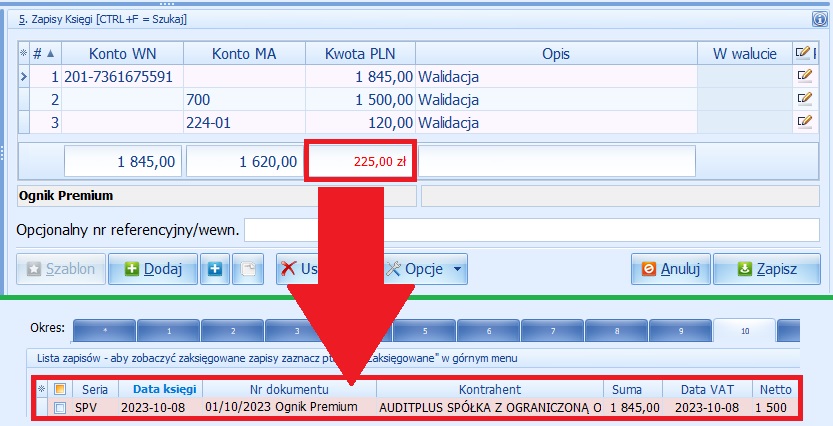Select amount cell 1 500,00
Viewport: 833px width, 426px height.
[x=360, y=99]
